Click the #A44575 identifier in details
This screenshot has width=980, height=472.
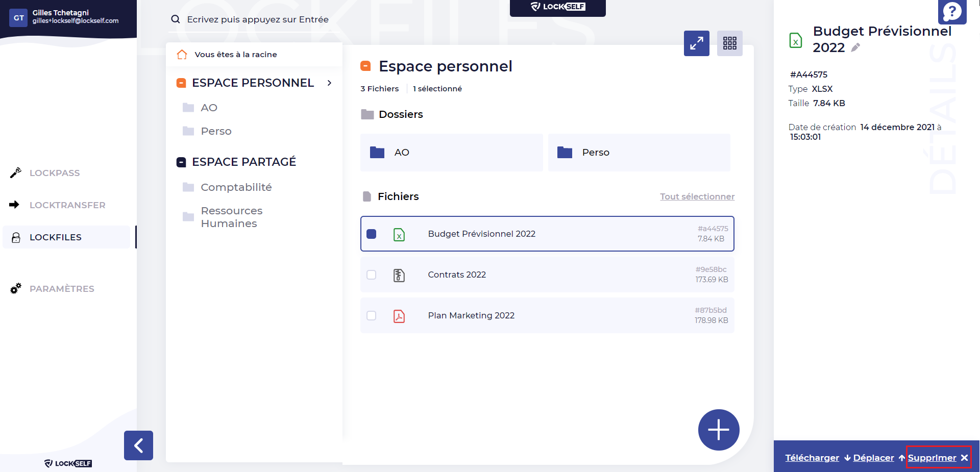808,74
